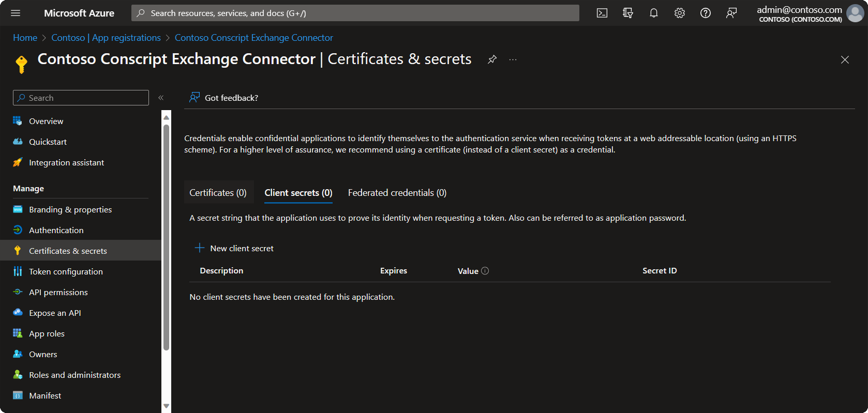Click the Expires column header
Screen dimensions: 868x413
(394, 270)
